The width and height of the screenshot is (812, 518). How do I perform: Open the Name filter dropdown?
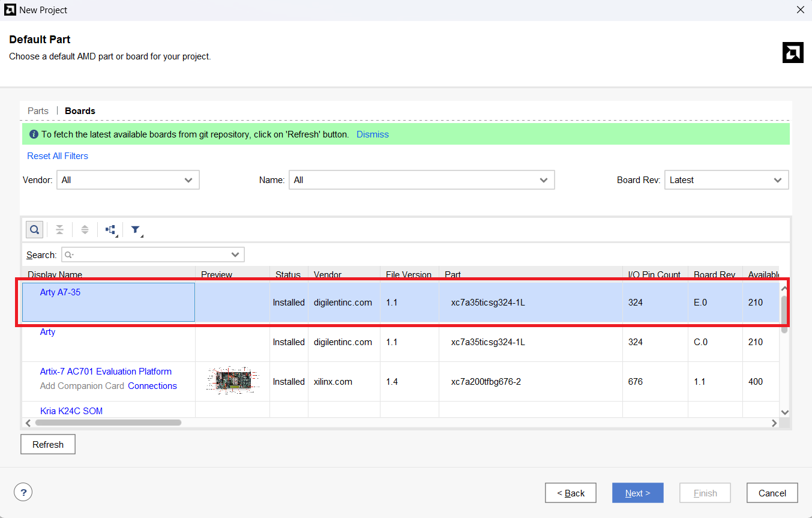421,180
